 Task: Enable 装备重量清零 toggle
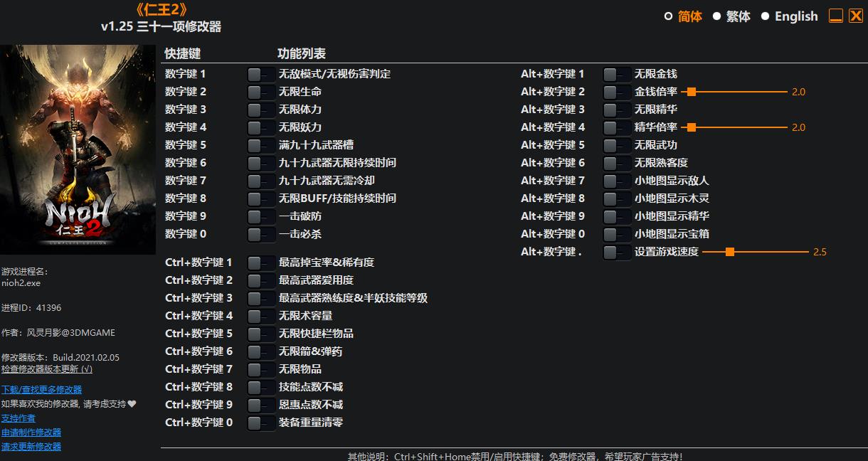point(261,423)
